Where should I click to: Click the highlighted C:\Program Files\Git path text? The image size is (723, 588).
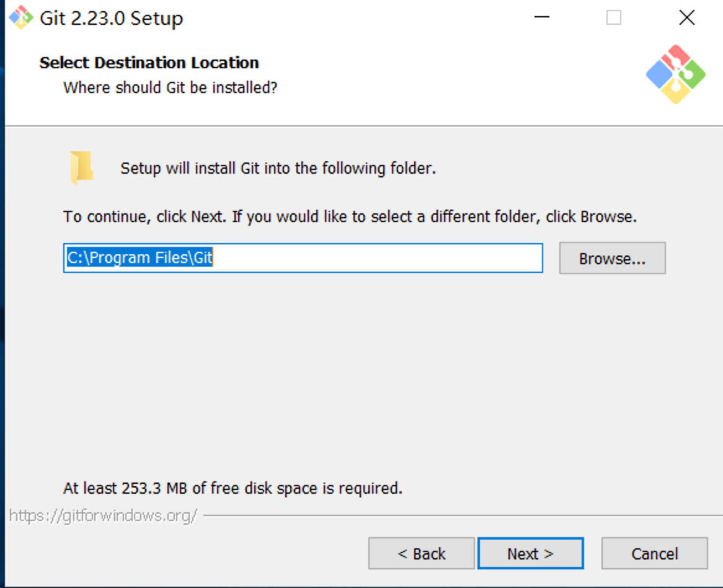[x=140, y=258]
